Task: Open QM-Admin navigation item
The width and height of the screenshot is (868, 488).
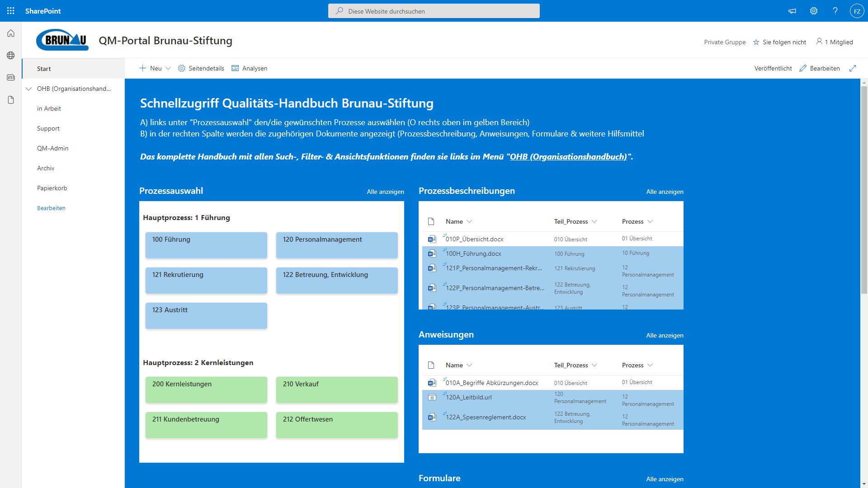Action: point(53,148)
